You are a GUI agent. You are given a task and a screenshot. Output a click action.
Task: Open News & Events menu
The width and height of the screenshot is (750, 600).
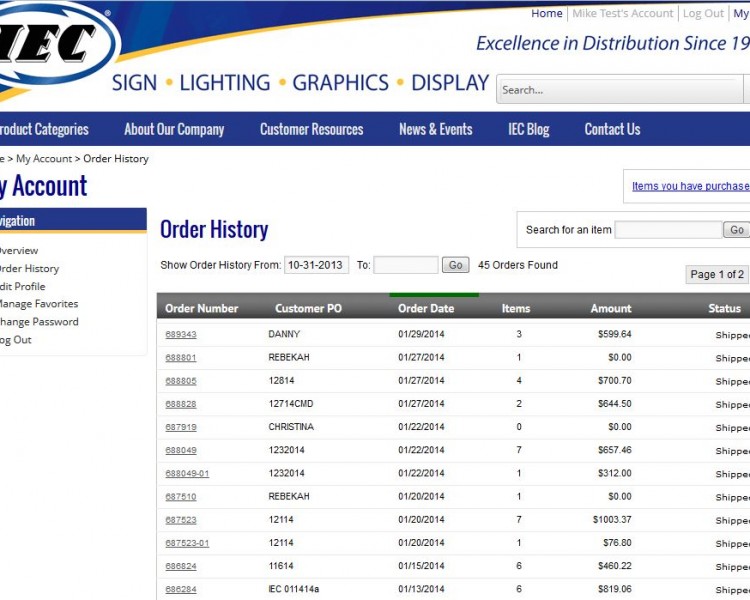pos(435,129)
